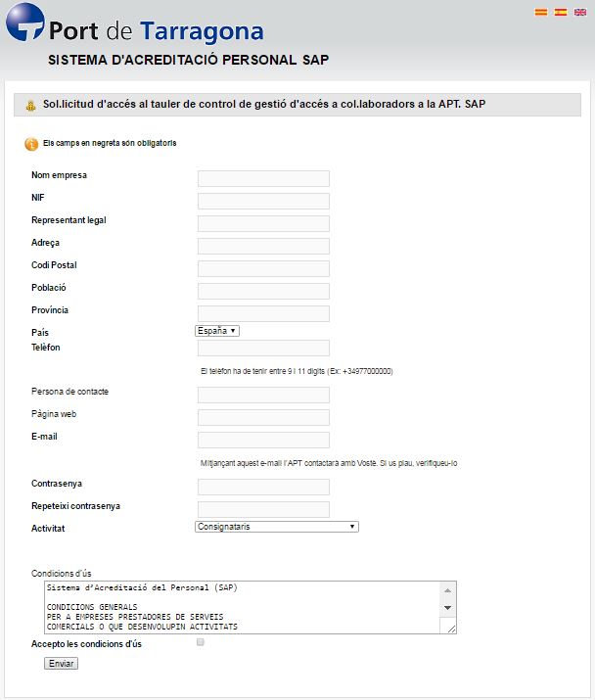Click the small icon beside Sol.licitud heading
This screenshot has width=595, height=700.
(30, 106)
